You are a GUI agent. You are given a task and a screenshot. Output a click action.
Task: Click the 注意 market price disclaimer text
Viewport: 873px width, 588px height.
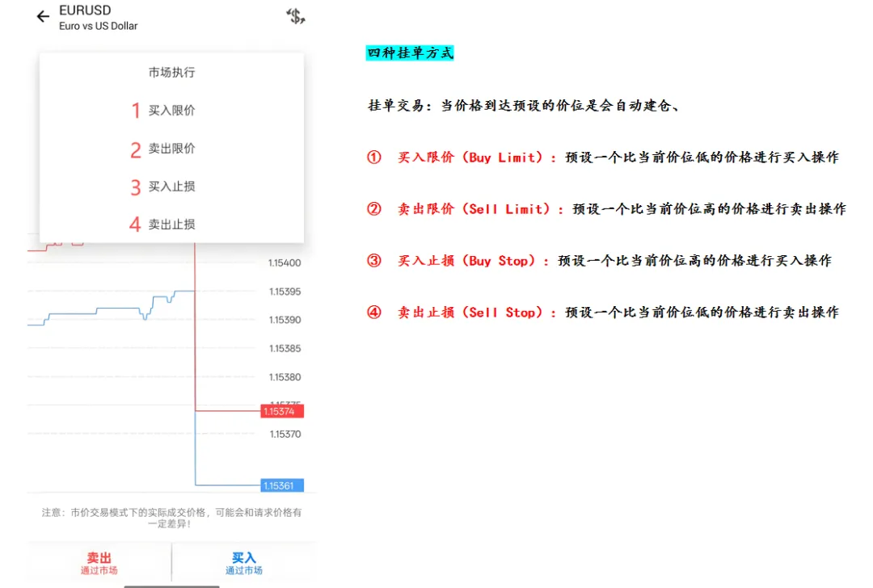point(171,518)
